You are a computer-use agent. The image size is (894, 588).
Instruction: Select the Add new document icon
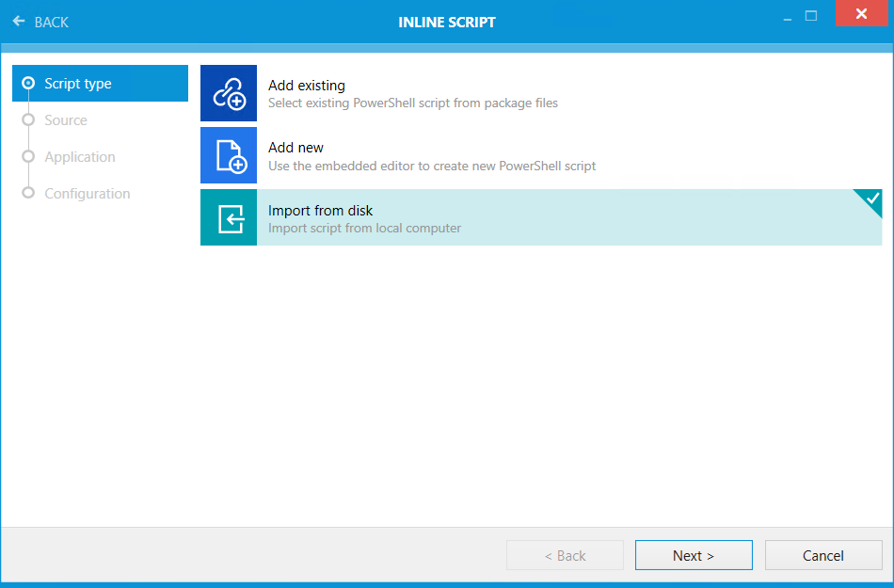click(x=228, y=155)
